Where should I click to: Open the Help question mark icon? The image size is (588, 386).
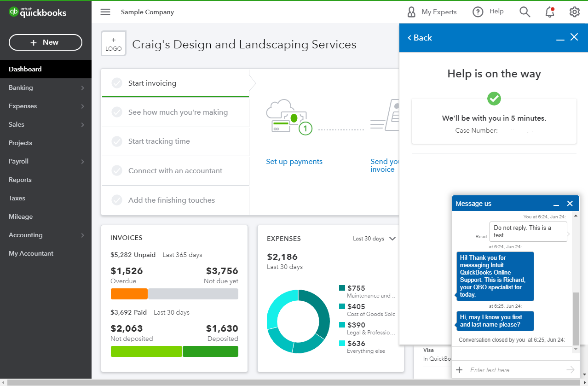478,12
